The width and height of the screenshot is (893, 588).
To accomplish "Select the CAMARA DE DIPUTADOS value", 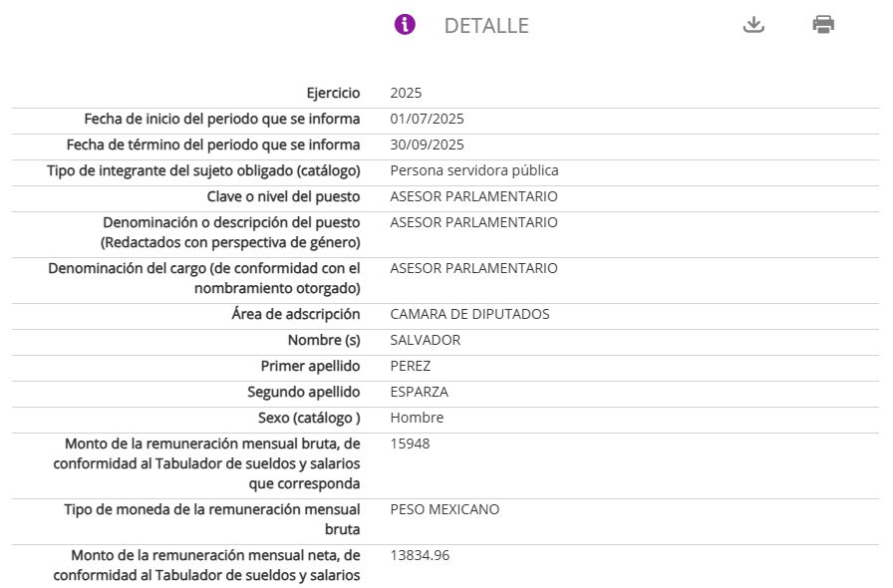I will pos(470,314).
